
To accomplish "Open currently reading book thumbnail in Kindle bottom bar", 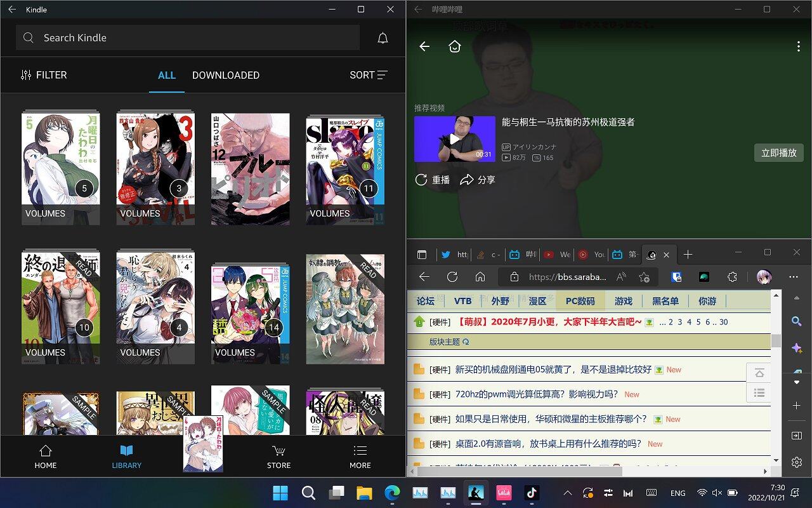I will coord(203,444).
